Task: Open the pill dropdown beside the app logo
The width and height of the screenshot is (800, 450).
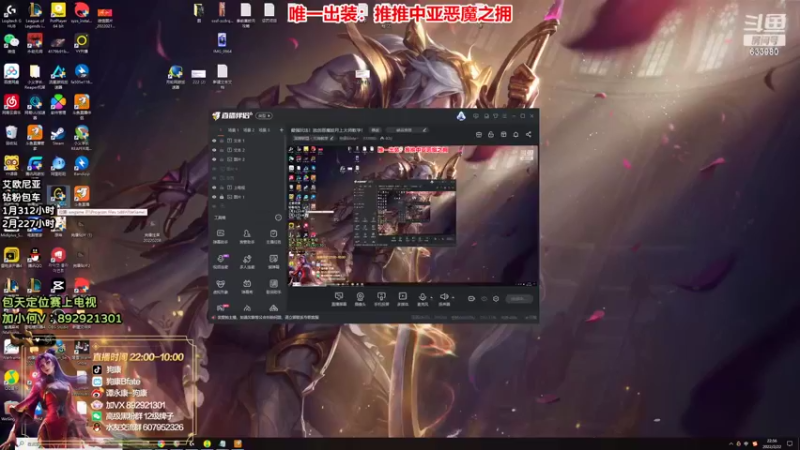Action: (264, 116)
